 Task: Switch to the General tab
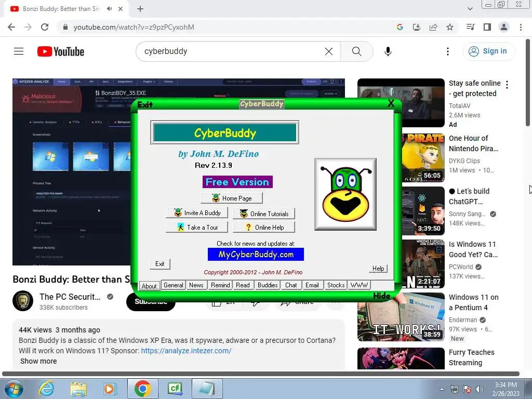click(x=174, y=285)
